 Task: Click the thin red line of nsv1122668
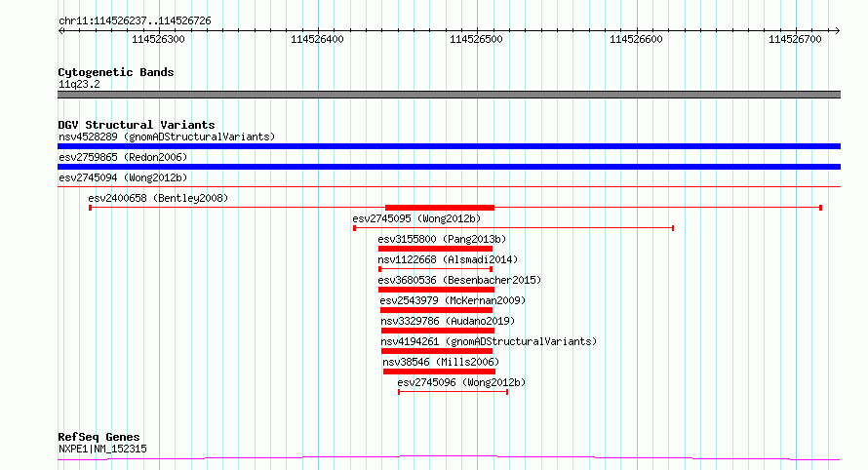[436, 269]
